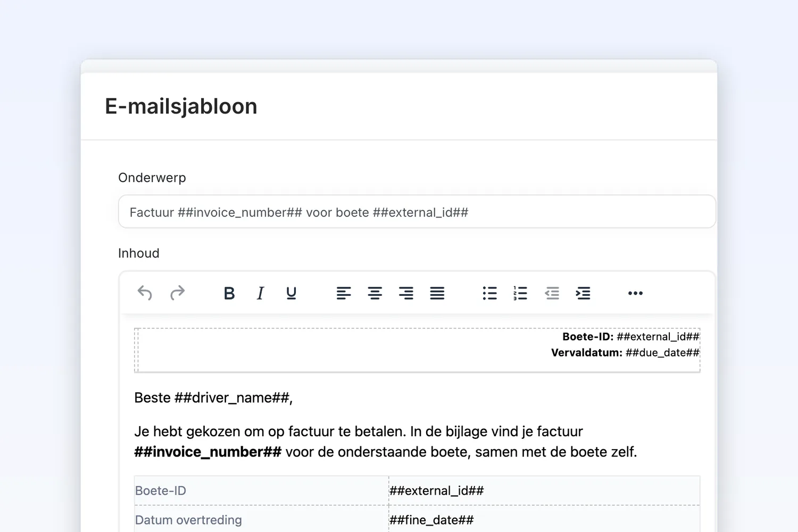Click the Boete-ID header line in editor
Image resolution: width=798 pixels, height=532 pixels.
[x=631, y=337]
